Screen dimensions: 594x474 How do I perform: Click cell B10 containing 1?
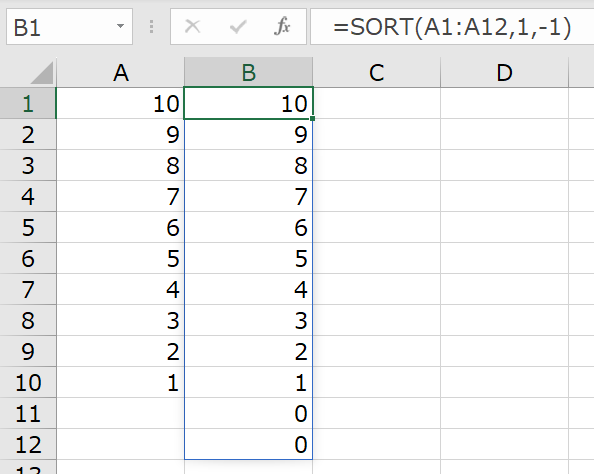click(249, 382)
